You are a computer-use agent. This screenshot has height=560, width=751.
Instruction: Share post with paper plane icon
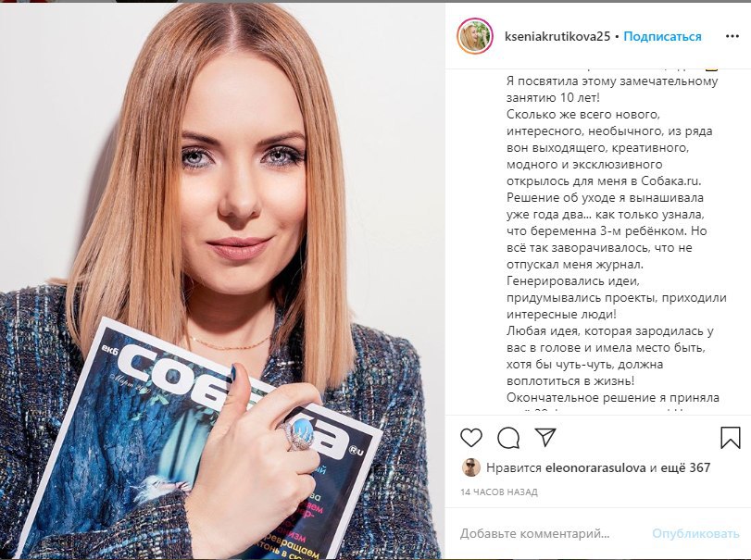[545, 437]
